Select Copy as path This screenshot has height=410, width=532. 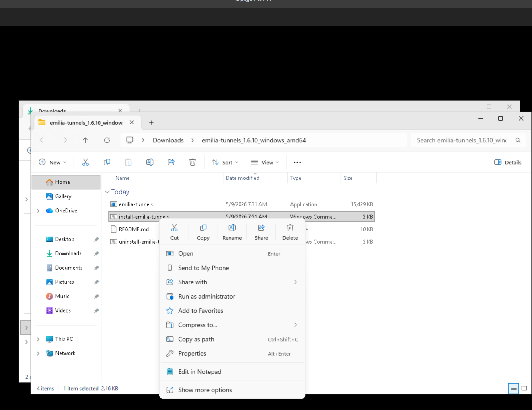pyautogui.click(x=232, y=339)
